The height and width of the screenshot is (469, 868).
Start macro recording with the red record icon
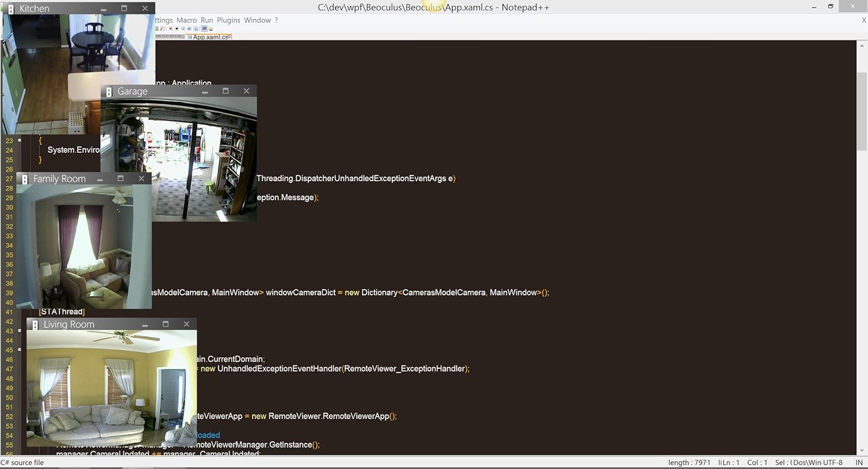point(170,28)
